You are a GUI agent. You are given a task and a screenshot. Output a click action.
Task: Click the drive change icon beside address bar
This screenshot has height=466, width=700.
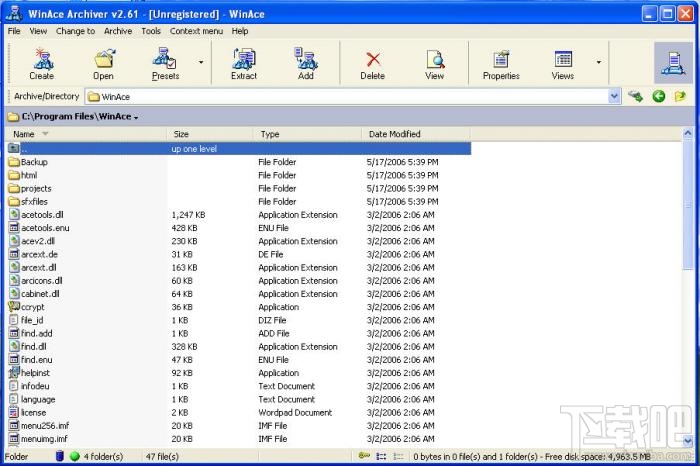(635, 96)
